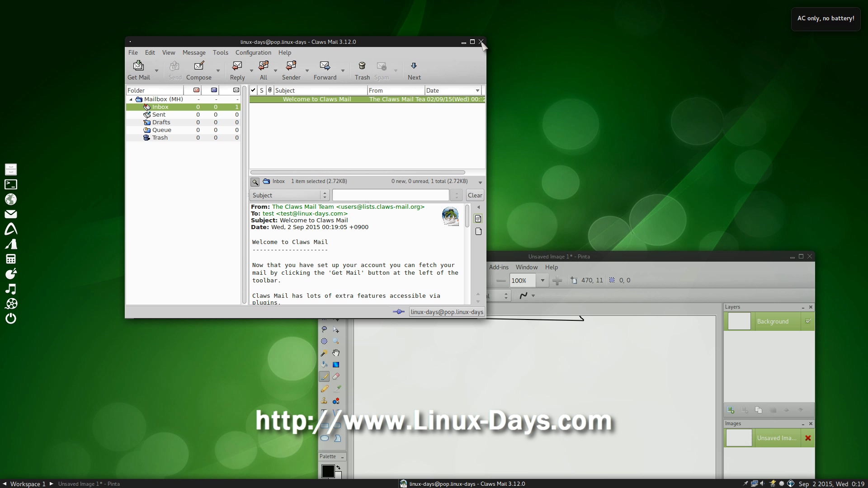The width and height of the screenshot is (868, 488).
Task: Click the Trash toolbar icon in Claws Mail
Action: [362, 66]
